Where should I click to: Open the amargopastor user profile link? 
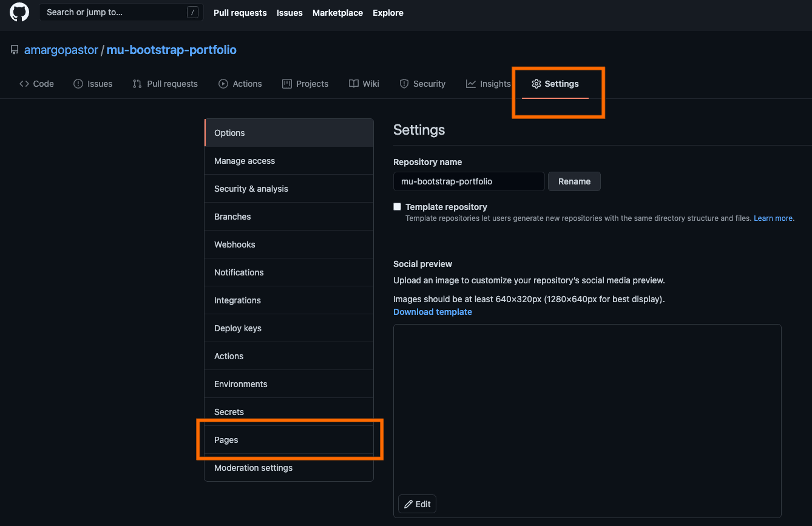61,50
